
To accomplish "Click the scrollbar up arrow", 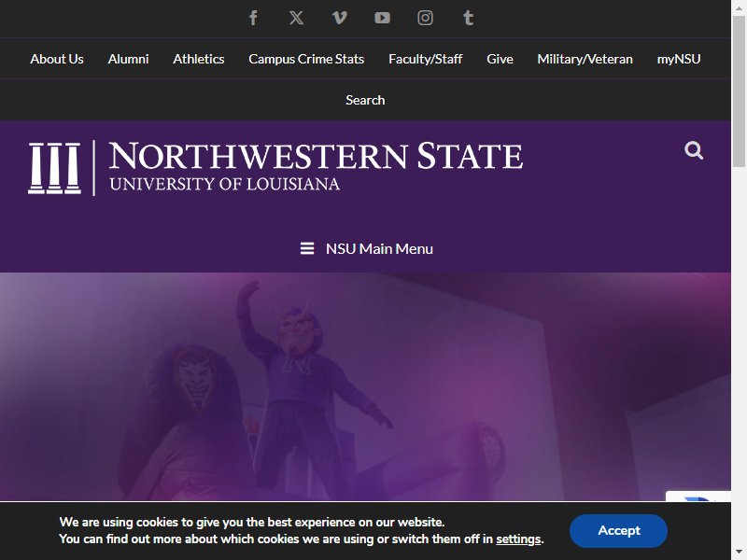I will (x=739, y=7).
